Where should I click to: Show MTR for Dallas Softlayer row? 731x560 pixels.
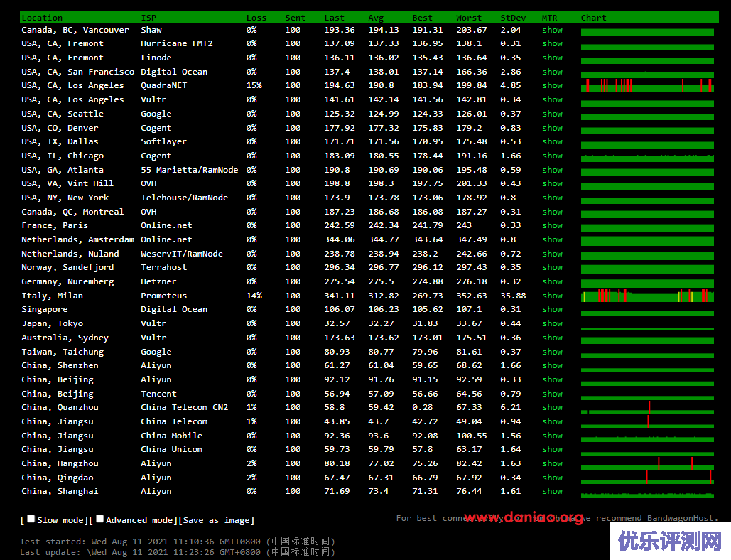point(553,141)
